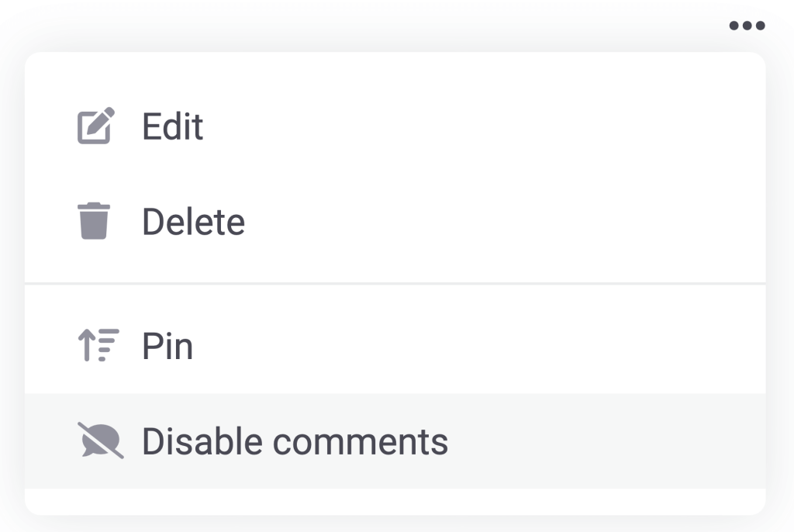Click the Disable comments text label
Image resolution: width=794 pixels, height=532 pixels.
(x=295, y=441)
